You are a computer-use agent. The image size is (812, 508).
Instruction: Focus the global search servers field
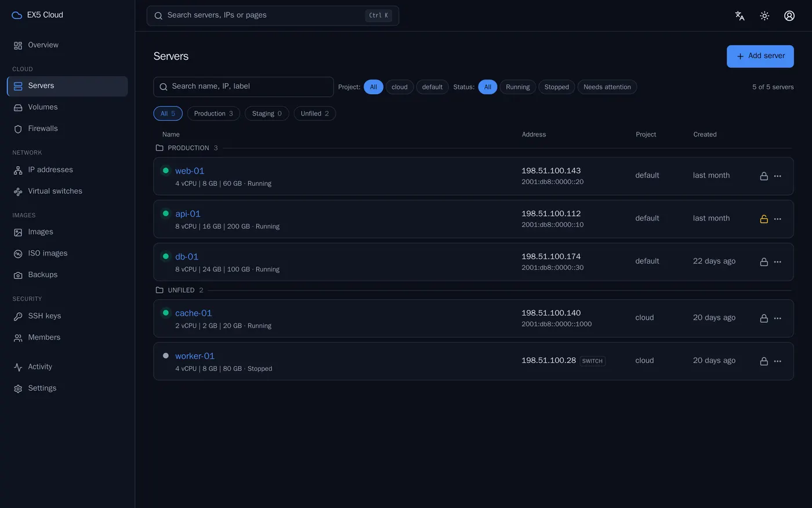click(x=273, y=16)
